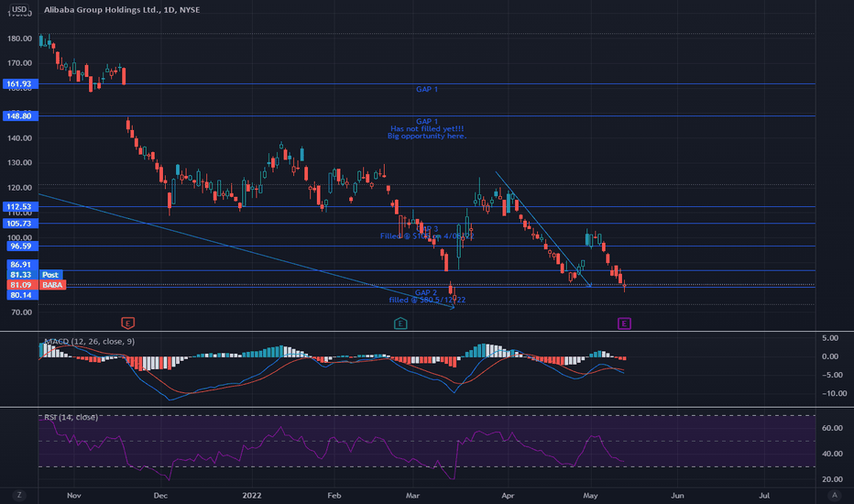The height and width of the screenshot is (504, 854).
Task: Click the 120.00 price axis value
Action: [19, 188]
